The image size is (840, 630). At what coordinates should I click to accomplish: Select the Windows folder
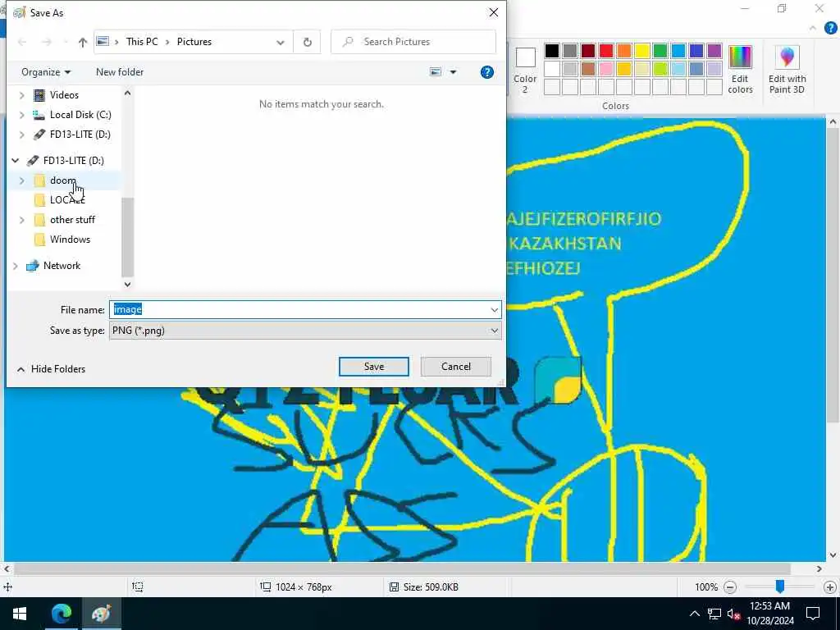[x=70, y=240]
